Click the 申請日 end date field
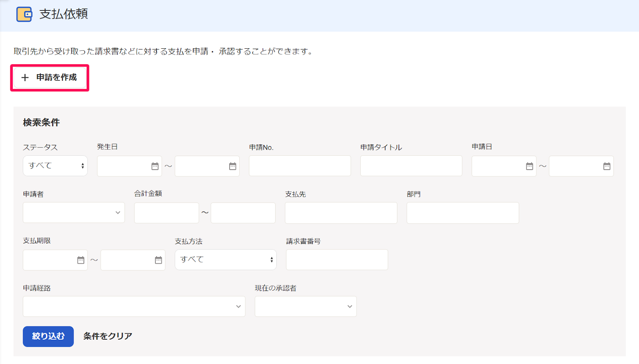 pyautogui.click(x=581, y=166)
